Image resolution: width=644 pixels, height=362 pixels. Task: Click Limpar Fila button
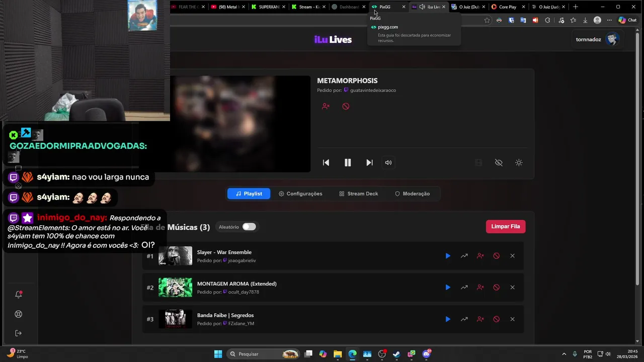click(506, 226)
